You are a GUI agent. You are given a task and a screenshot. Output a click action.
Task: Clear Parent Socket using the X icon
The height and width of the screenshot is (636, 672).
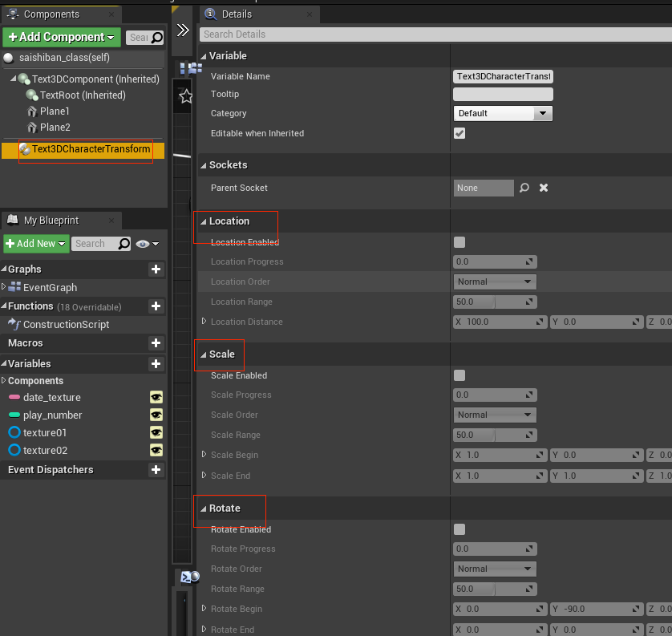(543, 188)
